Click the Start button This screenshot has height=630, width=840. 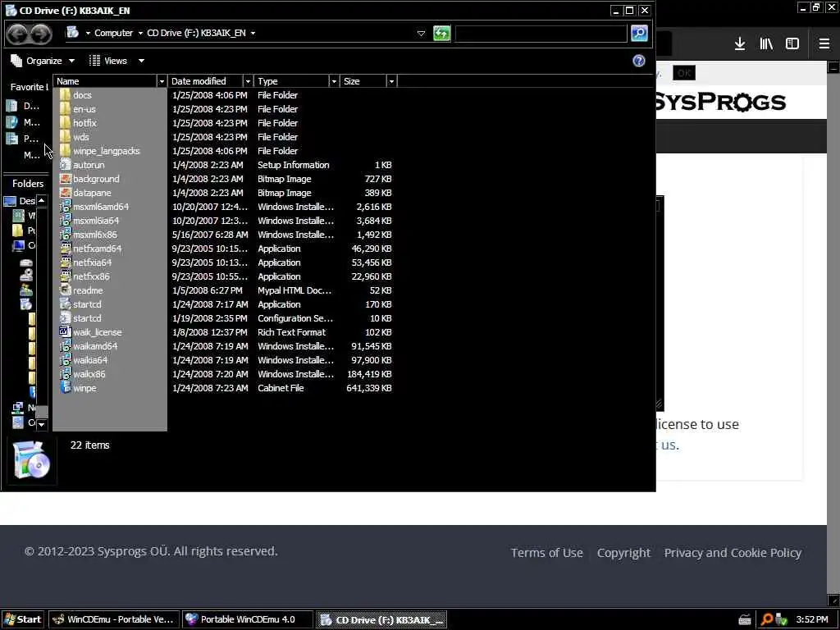pyautogui.click(x=23, y=619)
